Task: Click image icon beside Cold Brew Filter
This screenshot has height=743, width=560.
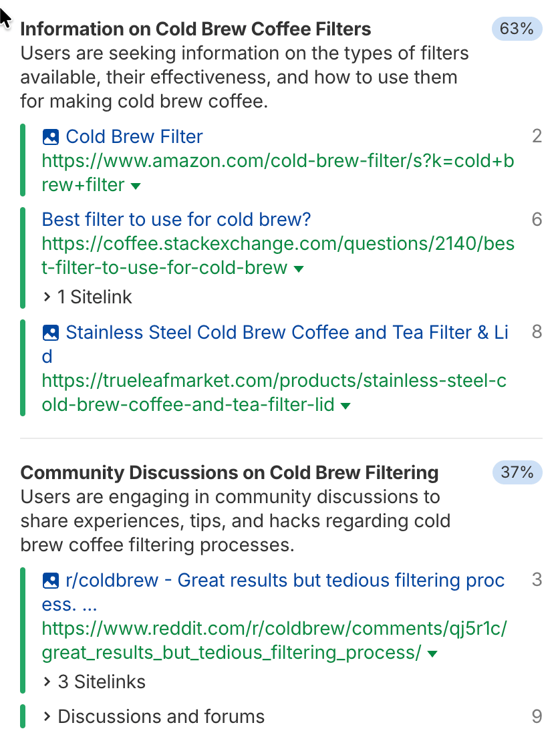Action: click(50, 137)
